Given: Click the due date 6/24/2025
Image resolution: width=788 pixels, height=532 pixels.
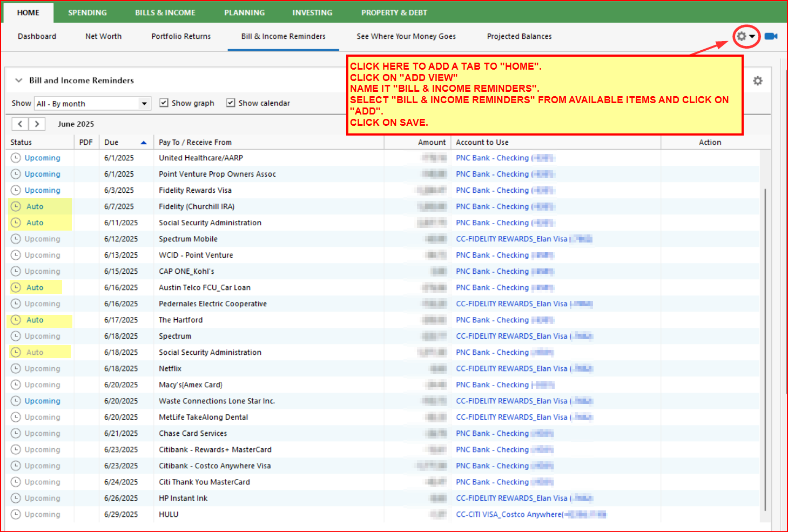Looking at the screenshot, I should click(121, 482).
